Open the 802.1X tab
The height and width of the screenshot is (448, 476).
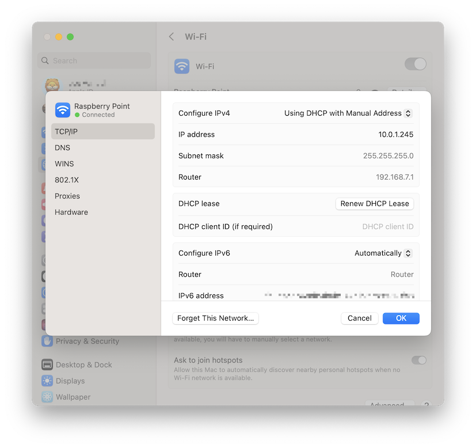[103, 180]
